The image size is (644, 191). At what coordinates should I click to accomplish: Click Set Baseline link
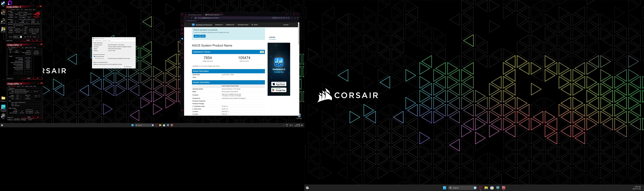(272, 39)
